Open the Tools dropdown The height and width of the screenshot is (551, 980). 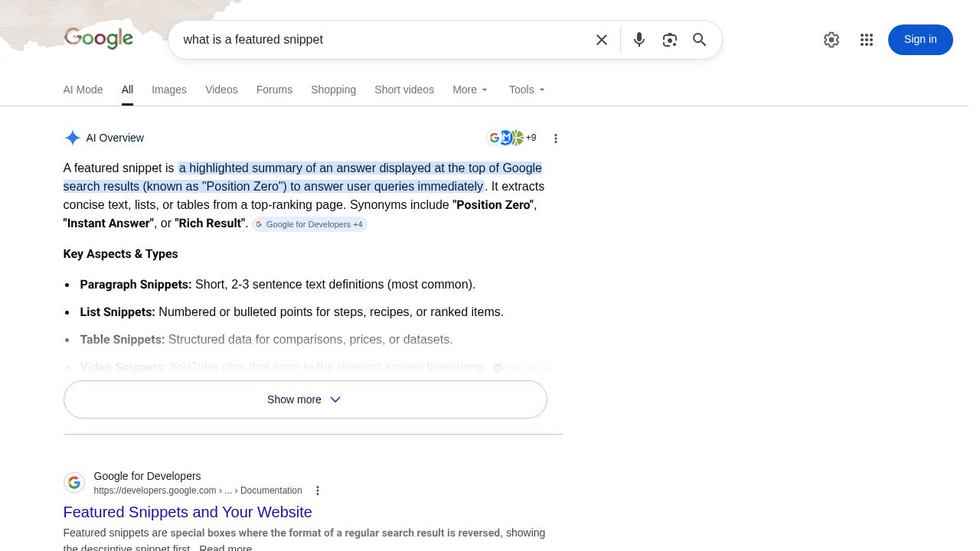coord(526,90)
